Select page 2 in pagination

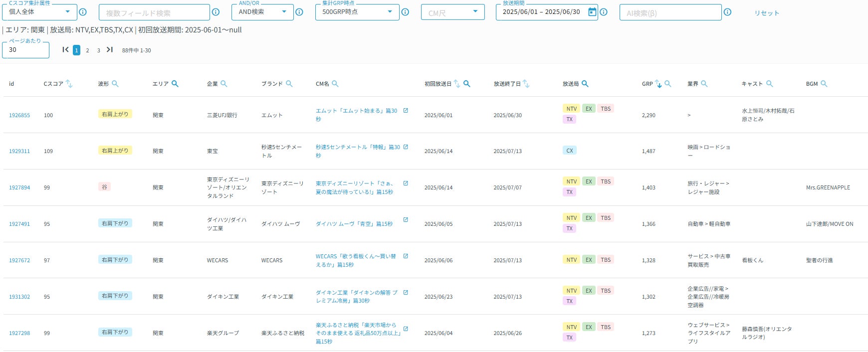point(87,50)
